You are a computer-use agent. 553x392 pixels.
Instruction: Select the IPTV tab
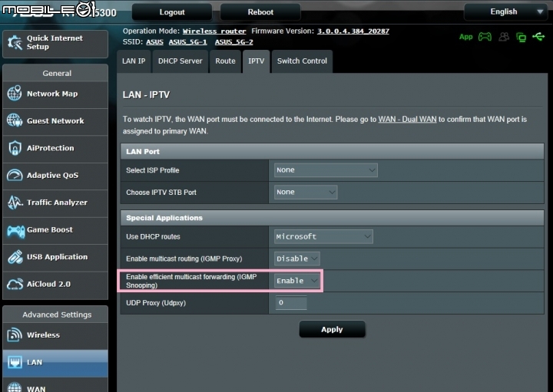click(x=256, y=61)
